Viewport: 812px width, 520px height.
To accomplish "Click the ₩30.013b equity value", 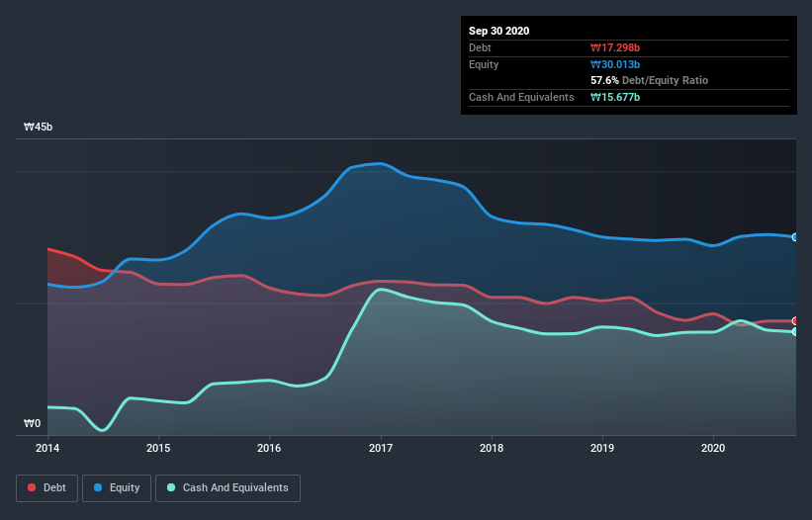I will (615, 64).
